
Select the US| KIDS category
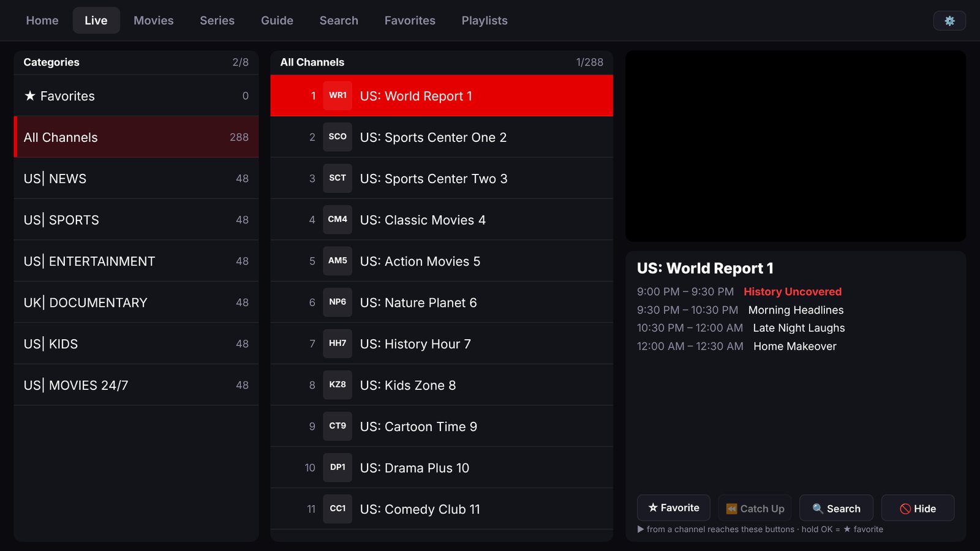coord(136,343)
